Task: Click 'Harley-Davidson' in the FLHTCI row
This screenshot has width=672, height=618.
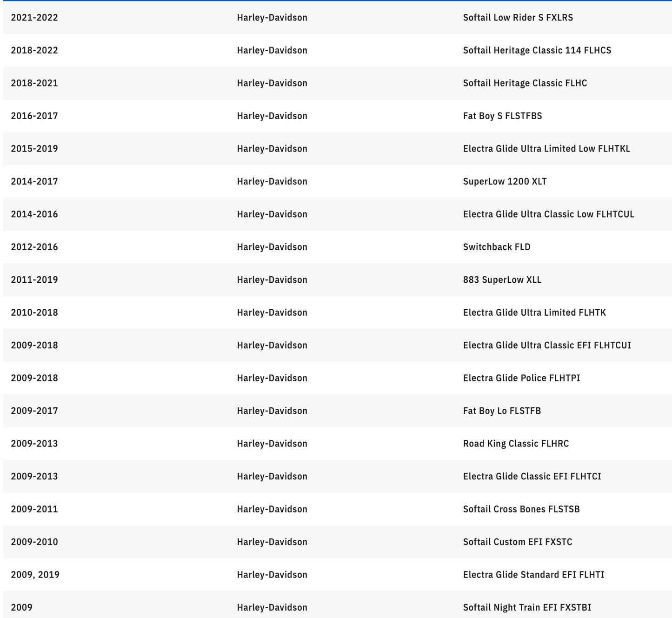Action: [x=272, y=477]
